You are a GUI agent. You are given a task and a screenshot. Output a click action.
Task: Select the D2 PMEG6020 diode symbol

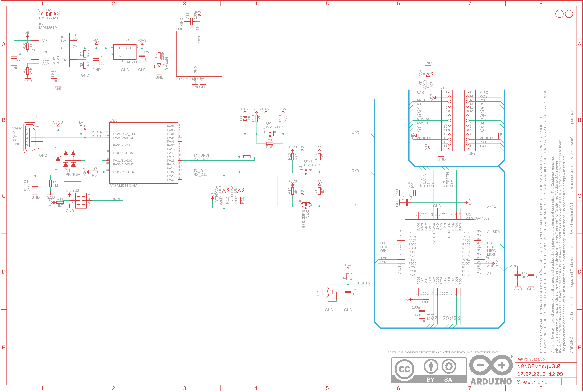pos(49,14)
